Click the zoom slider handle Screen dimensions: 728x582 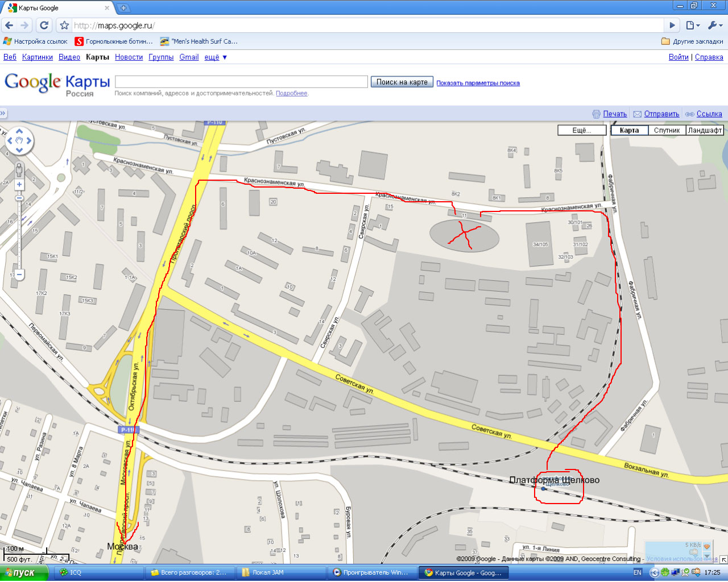tap(19, 198)
